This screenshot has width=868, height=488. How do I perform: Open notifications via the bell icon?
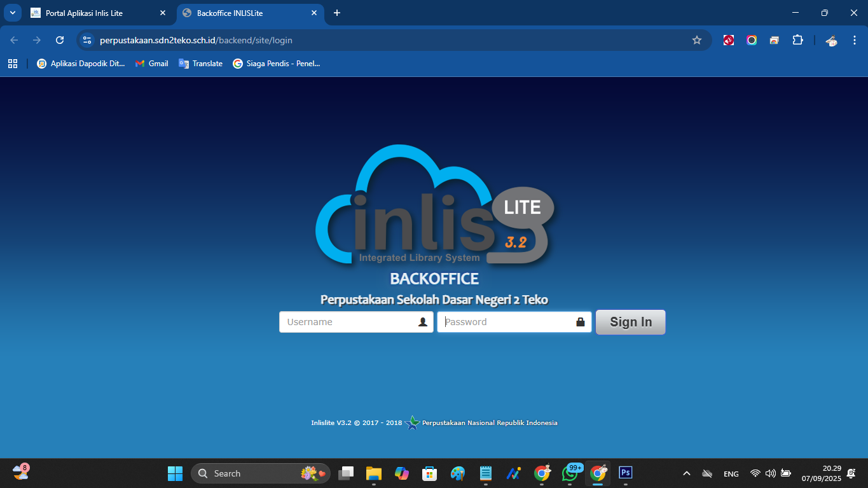tap(851, 473)
